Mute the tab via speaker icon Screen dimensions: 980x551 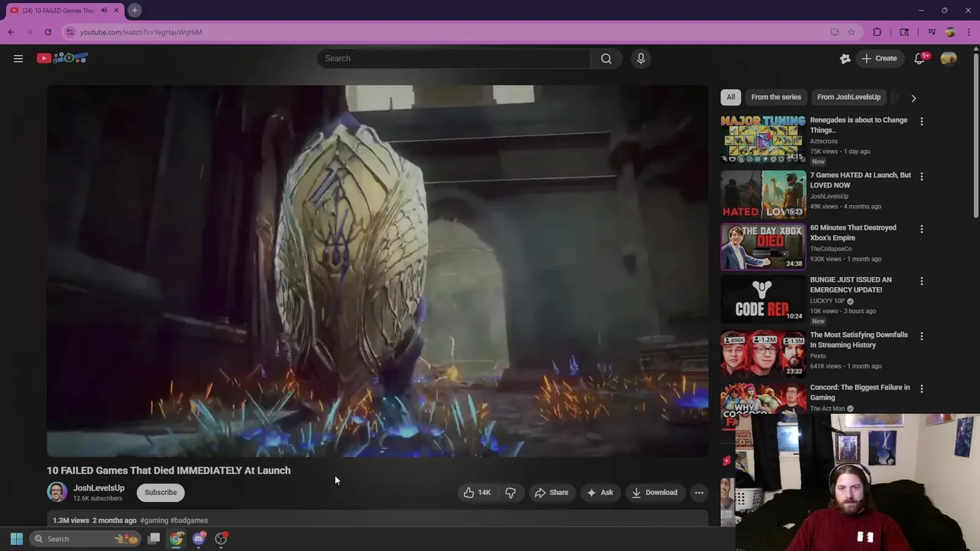(x=104, y=11)
